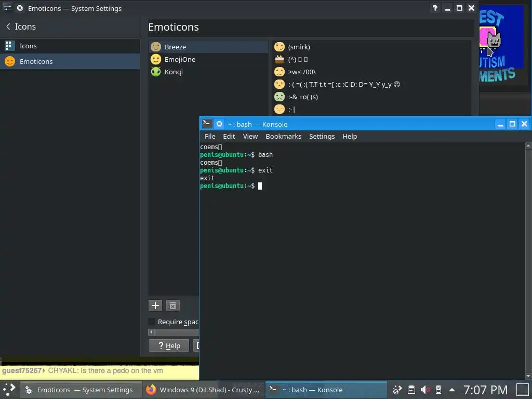Toggle the Require spaces checkbox
This screenshot has height=399, width=532.
152,322
